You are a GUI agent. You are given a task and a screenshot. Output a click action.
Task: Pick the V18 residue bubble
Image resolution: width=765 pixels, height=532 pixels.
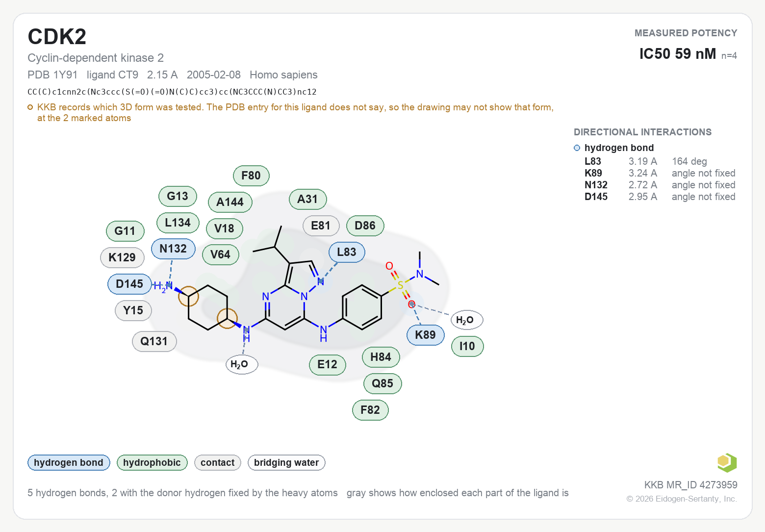tap(224, 228)
